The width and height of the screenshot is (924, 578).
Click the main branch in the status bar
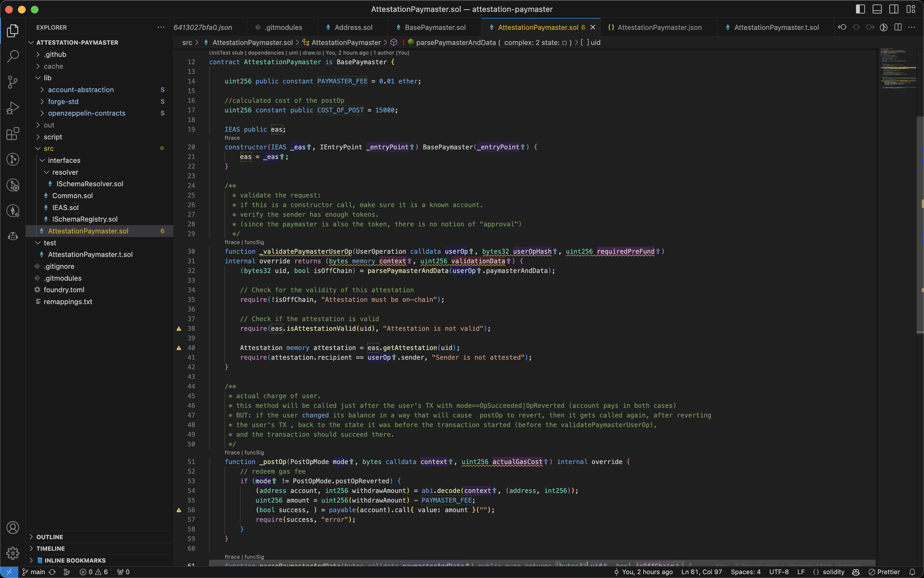pos(34,572)
